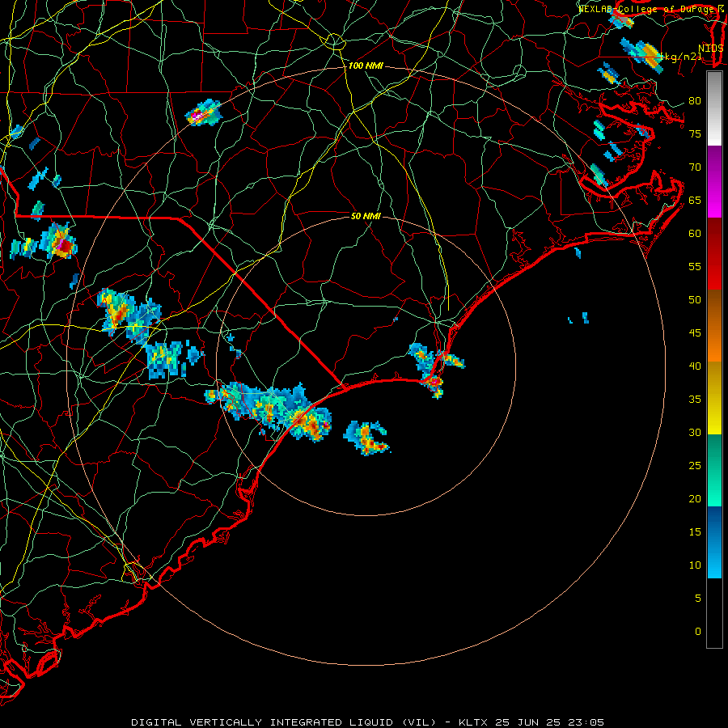Click the 0 value on the VIL scale

tap(698, 632)
